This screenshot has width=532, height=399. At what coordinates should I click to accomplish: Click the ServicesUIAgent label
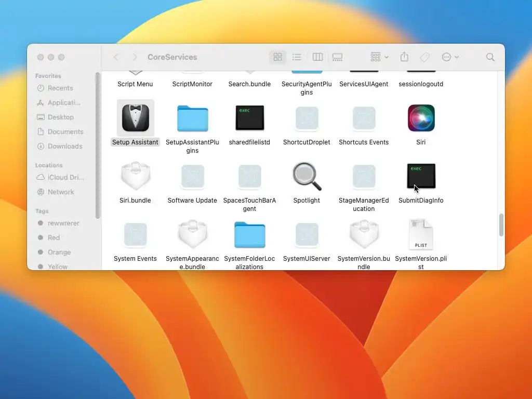364,84
